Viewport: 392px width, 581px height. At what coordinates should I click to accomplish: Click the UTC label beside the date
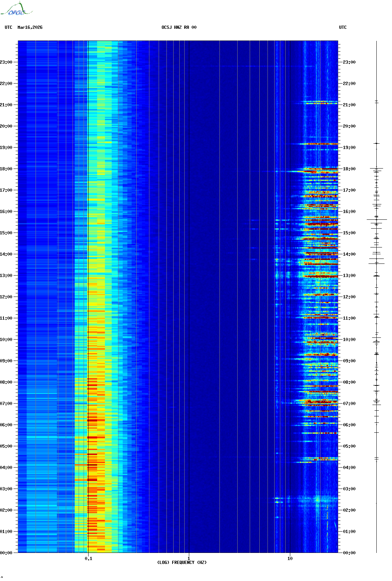[9, 27]
